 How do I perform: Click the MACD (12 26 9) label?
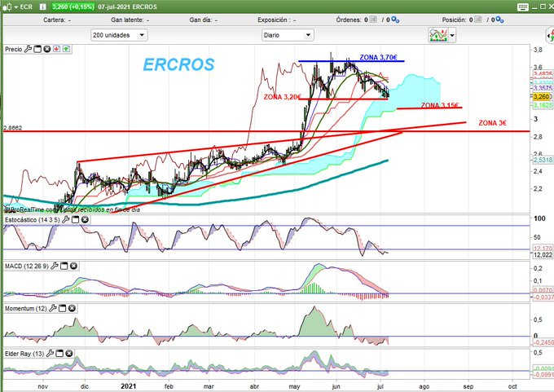pyautogui.click(x=27, y=266)
